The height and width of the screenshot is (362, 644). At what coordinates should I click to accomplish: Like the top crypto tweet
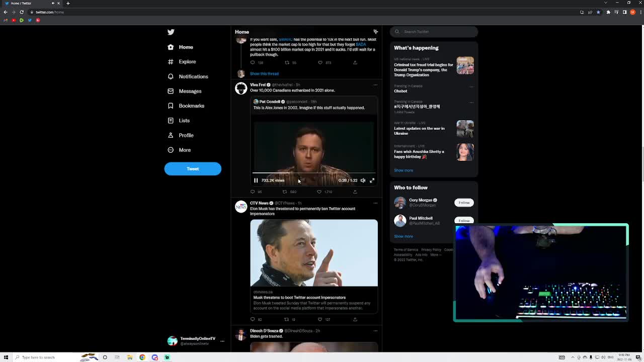pyautogui.click(x=320, y=62)
